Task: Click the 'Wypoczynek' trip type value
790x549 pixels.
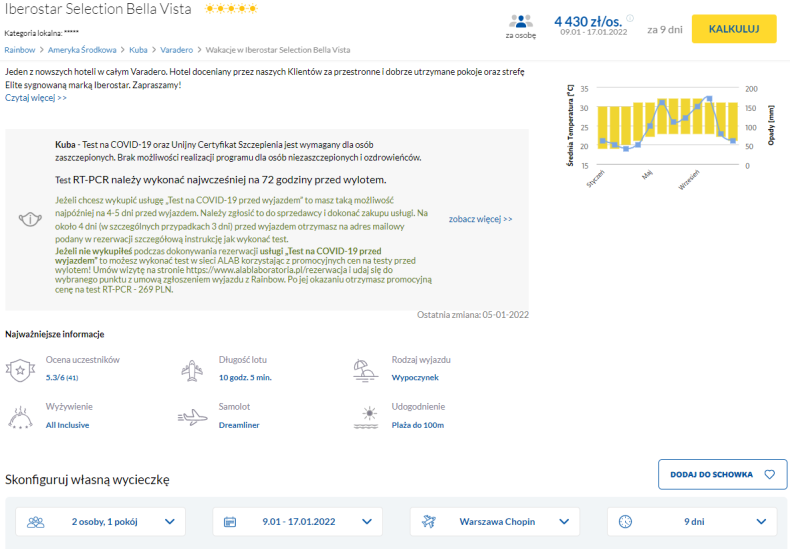Action: [415, 377]
